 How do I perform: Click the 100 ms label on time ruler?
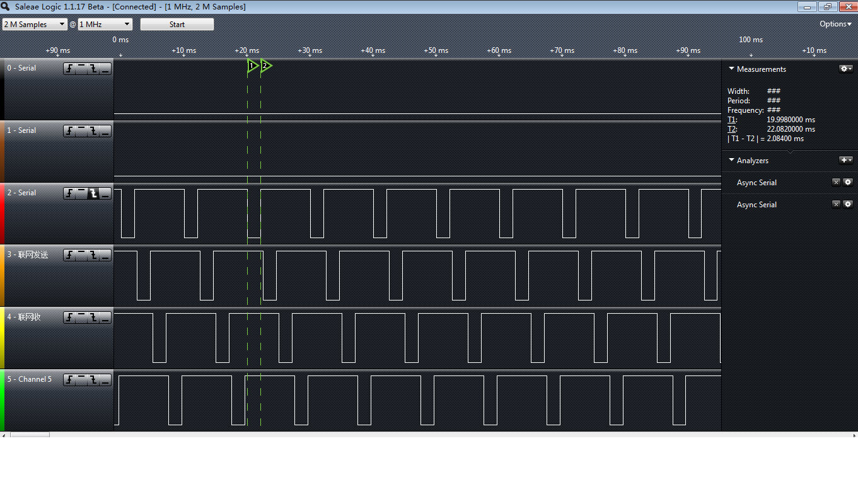point(751,40)
